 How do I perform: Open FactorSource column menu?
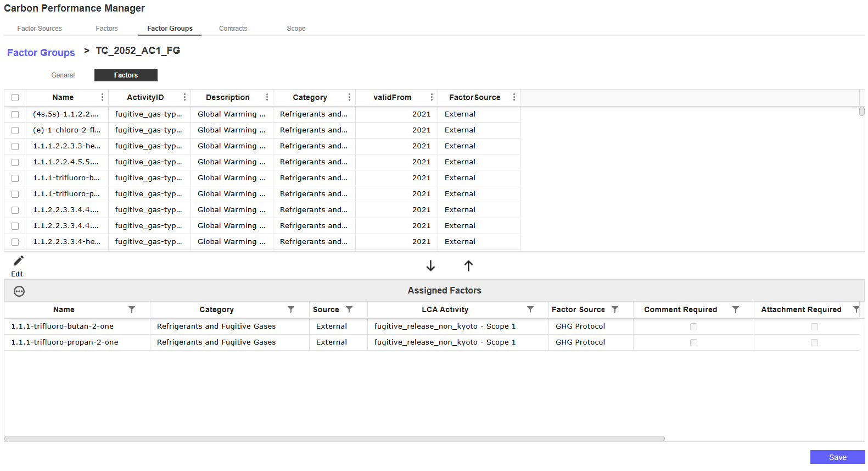point(514,97)
